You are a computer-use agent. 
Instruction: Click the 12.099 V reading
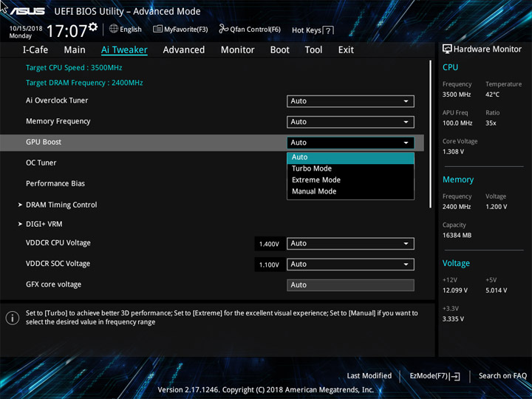click(455, 290)
